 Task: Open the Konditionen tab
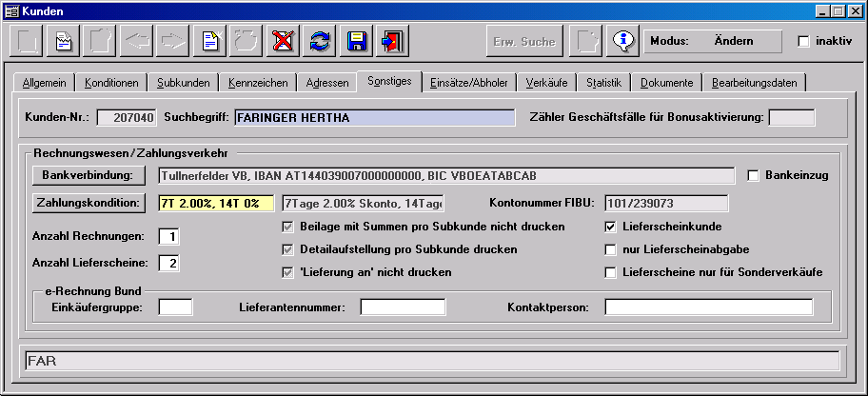pyautogui.click(x=111, y=83)
